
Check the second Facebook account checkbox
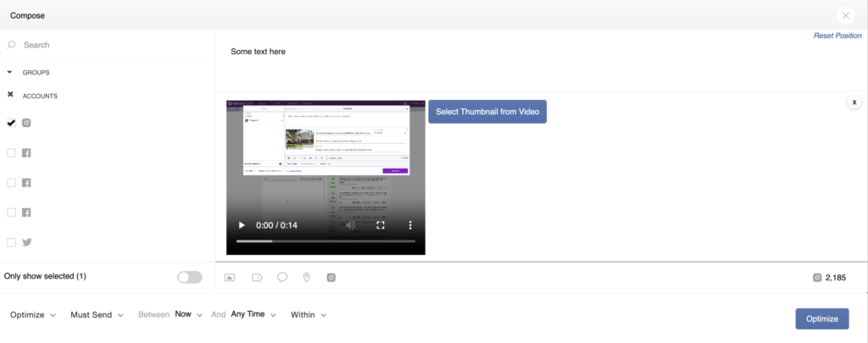coord(11,183)
